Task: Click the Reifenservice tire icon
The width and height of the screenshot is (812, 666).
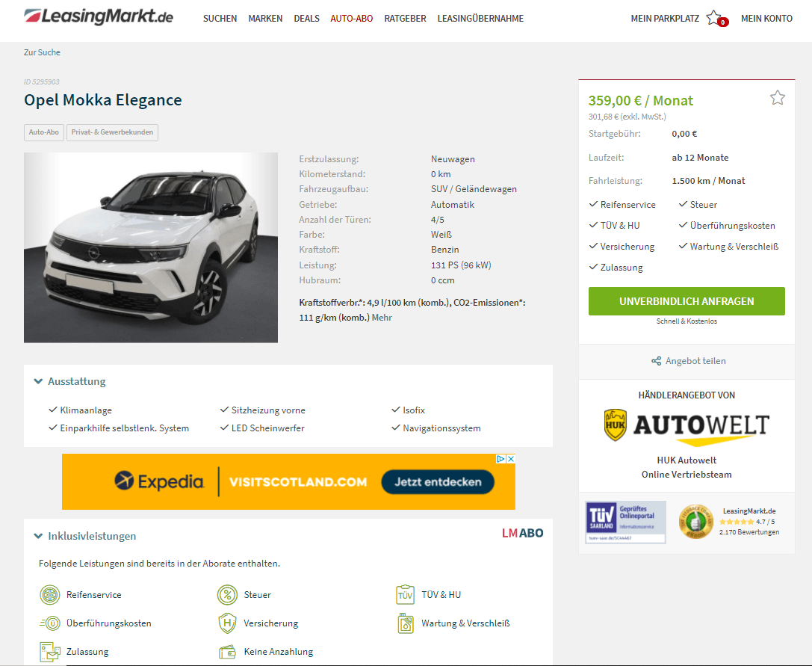Action: [x=50, y=594]
